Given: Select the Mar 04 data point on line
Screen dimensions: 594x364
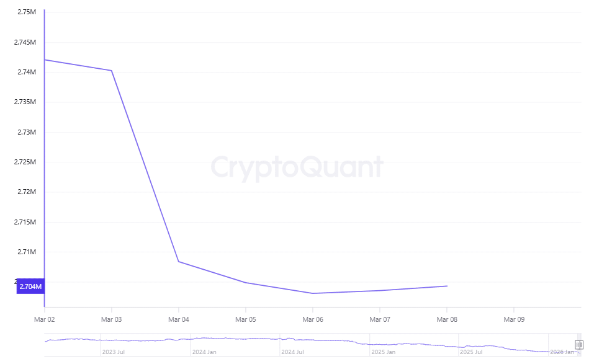Looking at the screenshot, I should (179, 262).
